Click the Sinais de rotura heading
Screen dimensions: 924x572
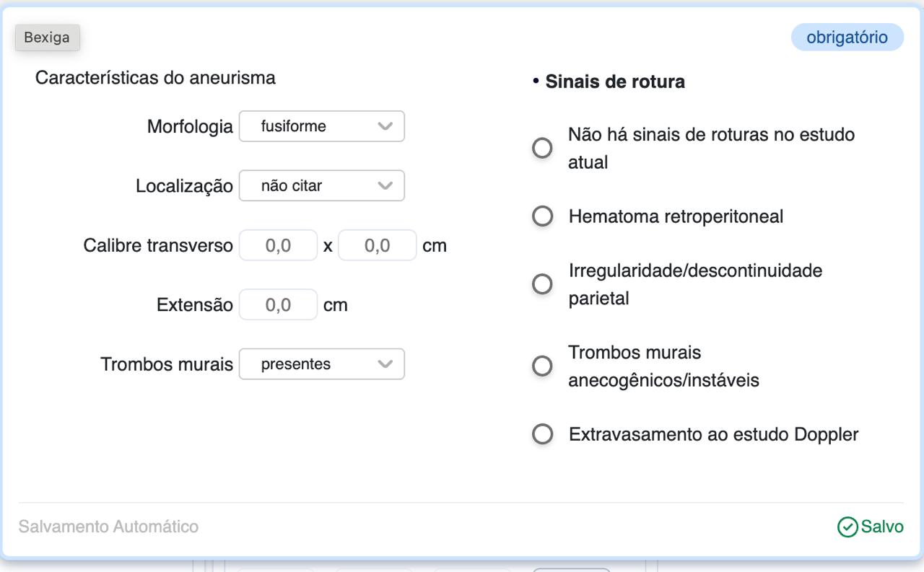point(614,82)
